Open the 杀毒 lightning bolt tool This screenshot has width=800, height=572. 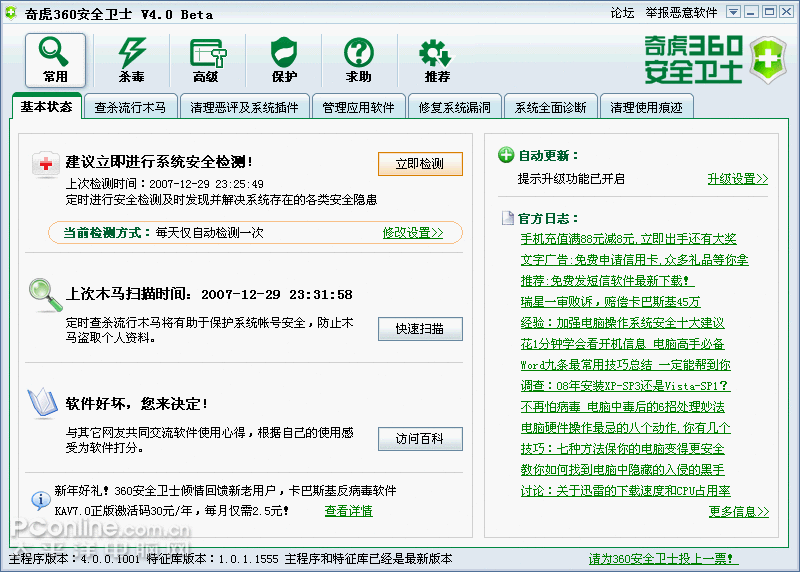(132, 60)
